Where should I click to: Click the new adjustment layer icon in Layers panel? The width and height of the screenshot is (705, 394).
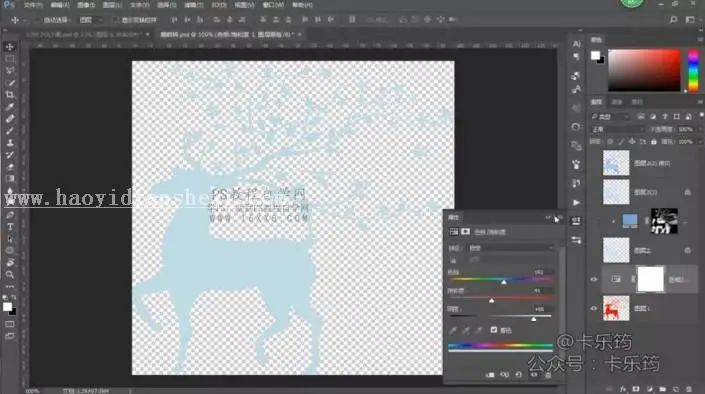[649, 389]
